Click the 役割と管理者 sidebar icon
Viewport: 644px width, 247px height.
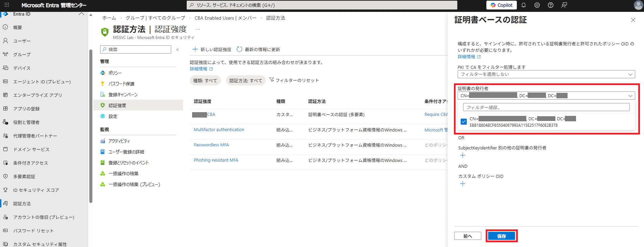[x=5, y=122]
